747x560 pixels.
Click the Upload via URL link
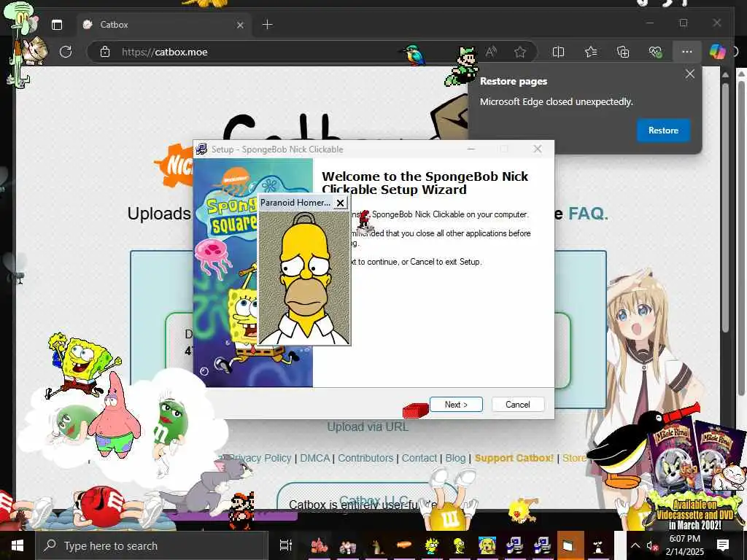368,427
